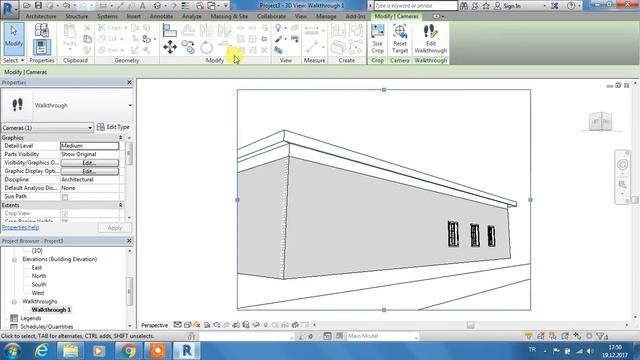
Task: Click Edit button for Visibility/Graphics Overrides
Action: [x=89, y=162]
